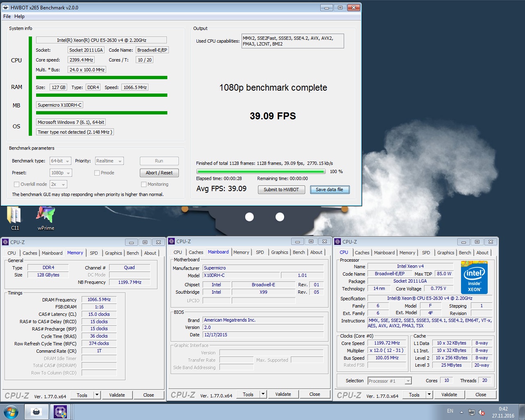This screenshot has height=420, width=525.
Task: Show hidden tray icons arrow
Action: pyautogui.click(x=461, y=412)
